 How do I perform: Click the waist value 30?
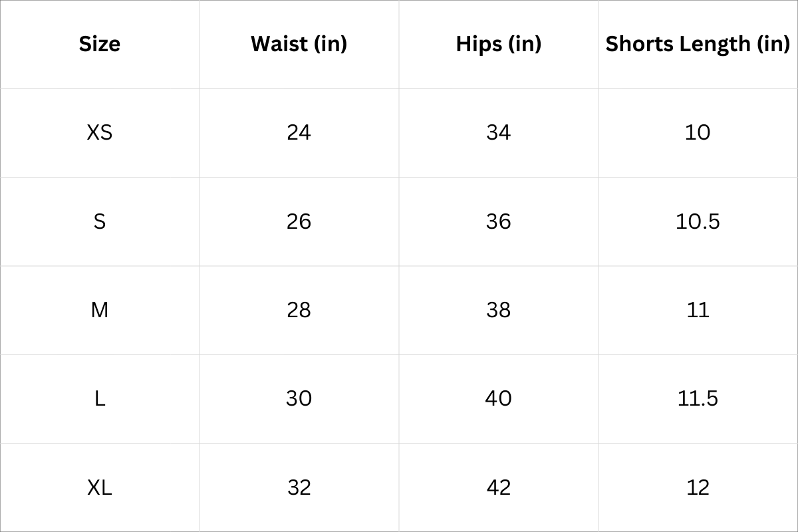pyautogui.click(x=299, y=398)
